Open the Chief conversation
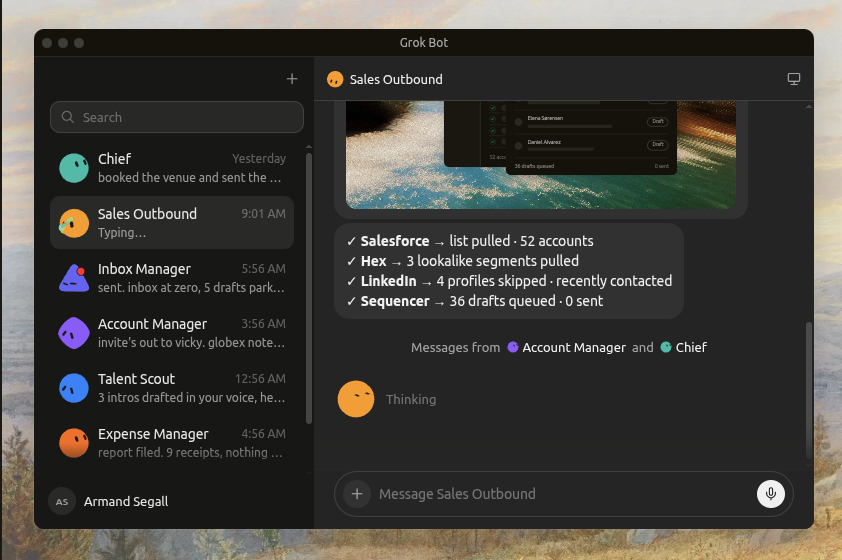Screen dimensions: 842x560 coord(172,168)
